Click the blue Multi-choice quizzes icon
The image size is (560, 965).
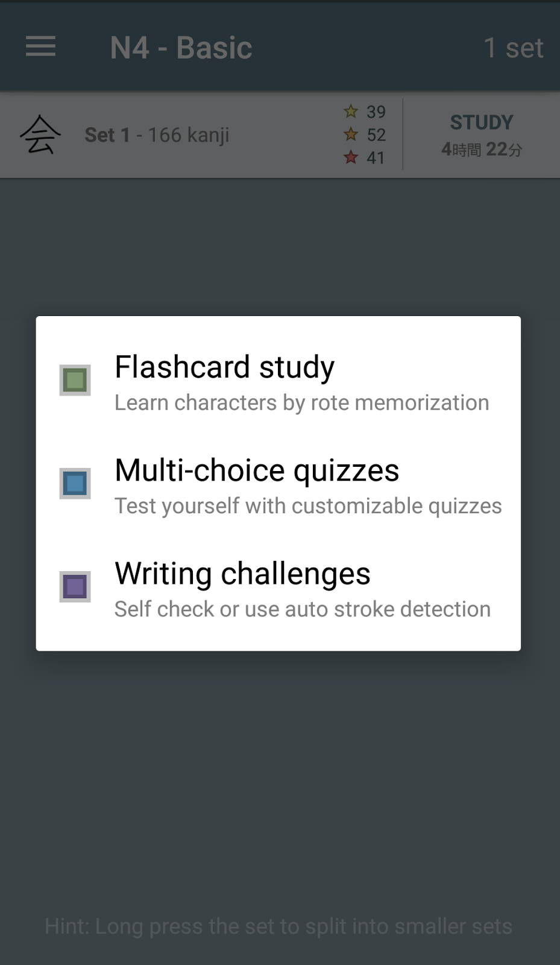tap(74, 483)
